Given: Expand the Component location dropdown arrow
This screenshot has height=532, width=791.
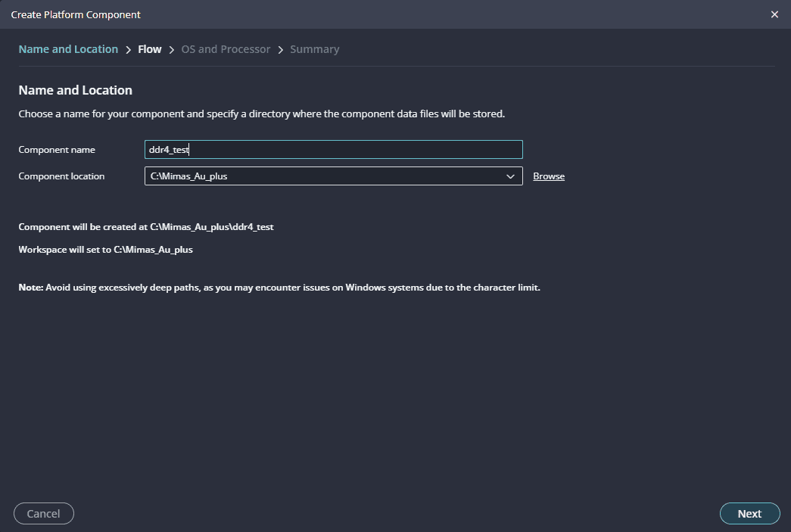Looking at the screenshot, I should (509, 176).
